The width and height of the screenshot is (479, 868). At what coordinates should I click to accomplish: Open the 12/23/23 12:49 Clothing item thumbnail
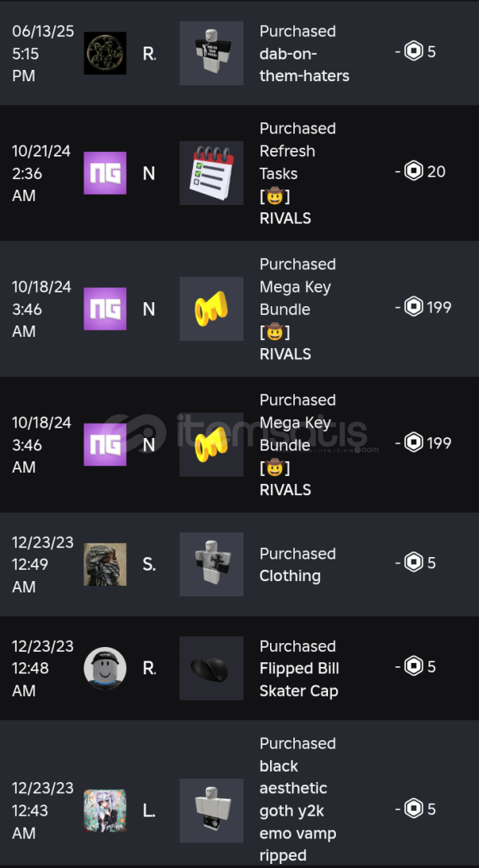(211, 564)
